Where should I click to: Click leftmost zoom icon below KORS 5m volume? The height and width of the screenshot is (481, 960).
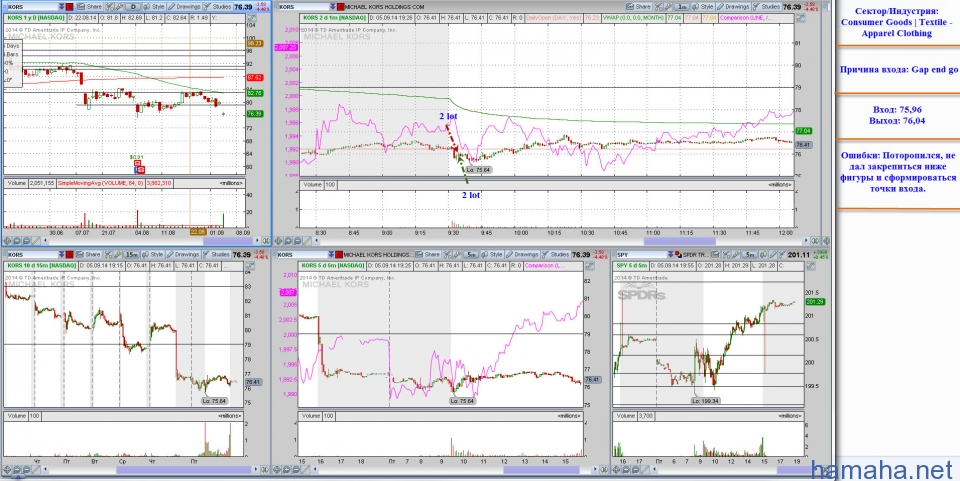pos(277,469)
